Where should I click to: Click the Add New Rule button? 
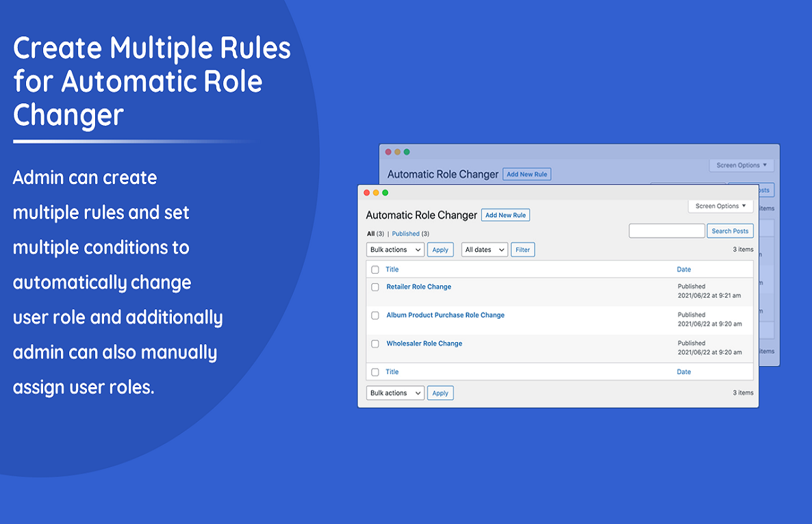tap(505, 215)
